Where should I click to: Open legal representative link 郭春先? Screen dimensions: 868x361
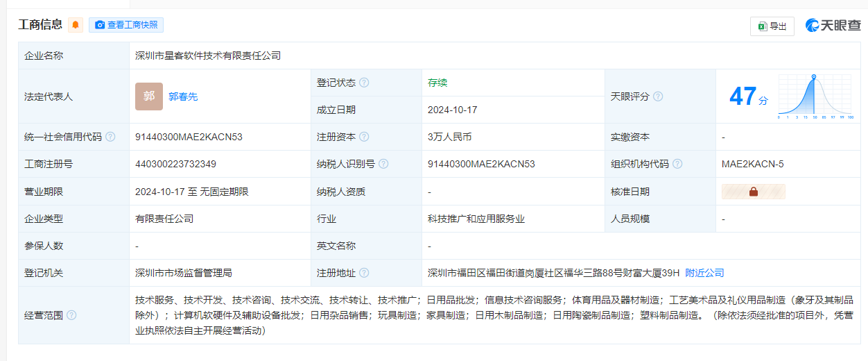point(183,96)
